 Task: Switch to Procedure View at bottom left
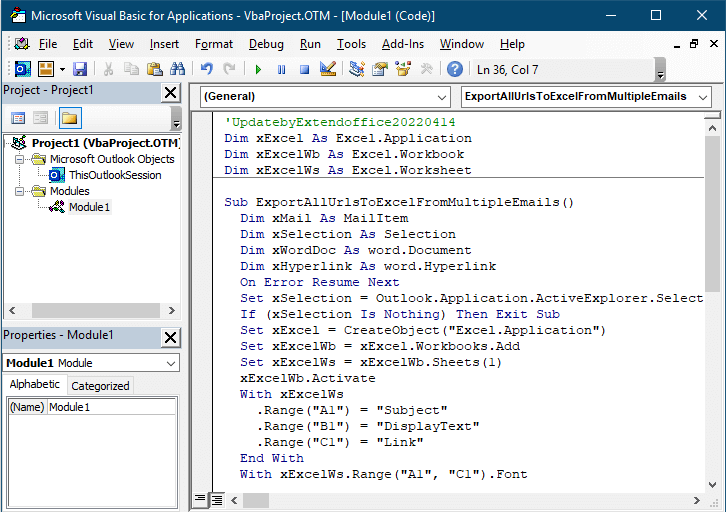coord(200,497)
